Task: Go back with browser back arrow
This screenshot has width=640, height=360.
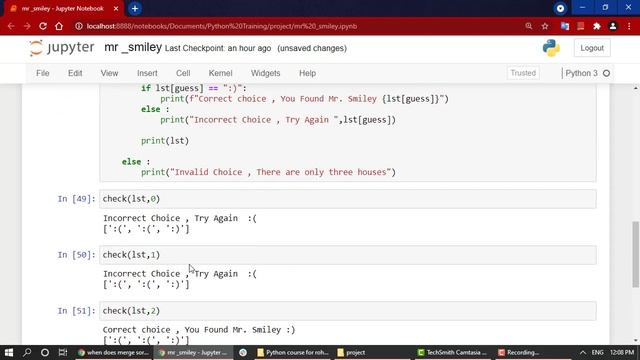Action: click(11, 26)
